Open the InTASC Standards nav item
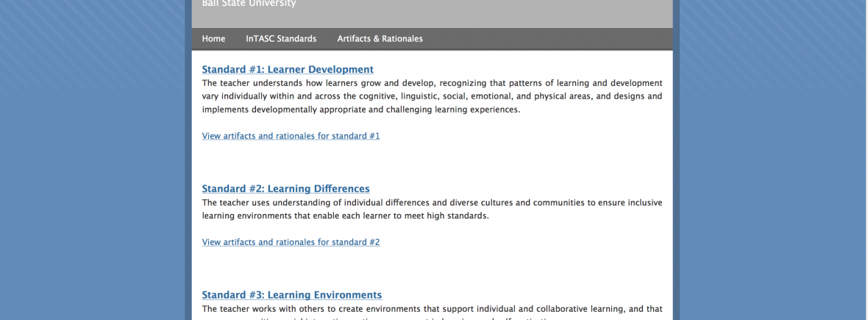 (281, 39)
